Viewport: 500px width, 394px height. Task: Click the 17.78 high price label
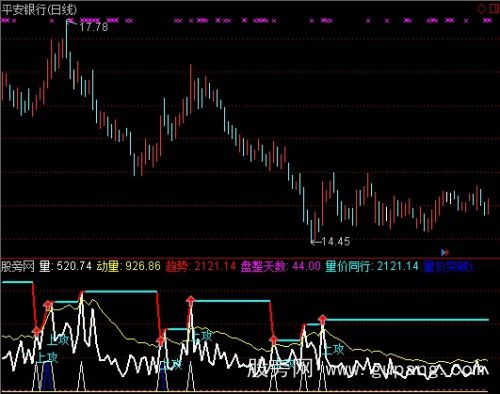pyautogui.click(x=94, y=27)
